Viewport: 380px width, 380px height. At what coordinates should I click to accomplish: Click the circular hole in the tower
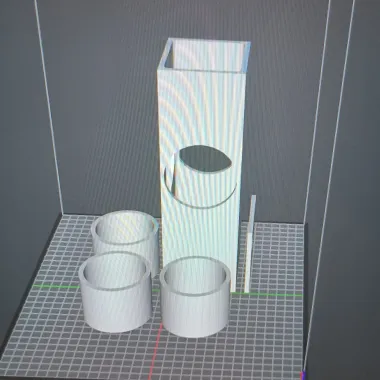point(200,176)
